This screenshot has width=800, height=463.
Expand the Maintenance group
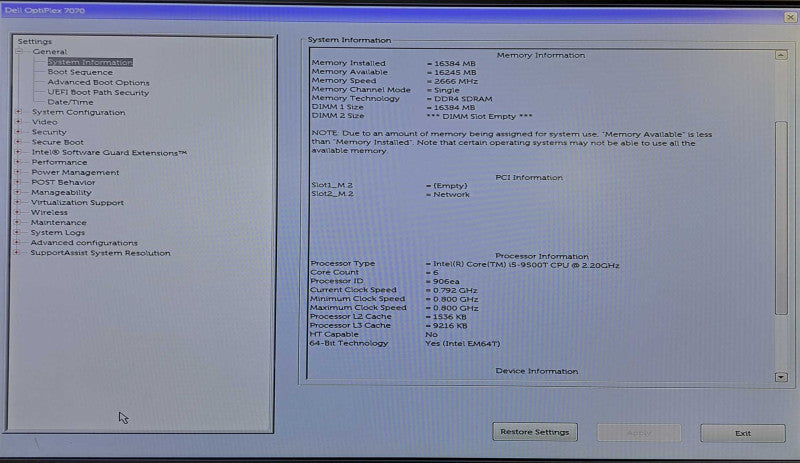click(18, 223)
